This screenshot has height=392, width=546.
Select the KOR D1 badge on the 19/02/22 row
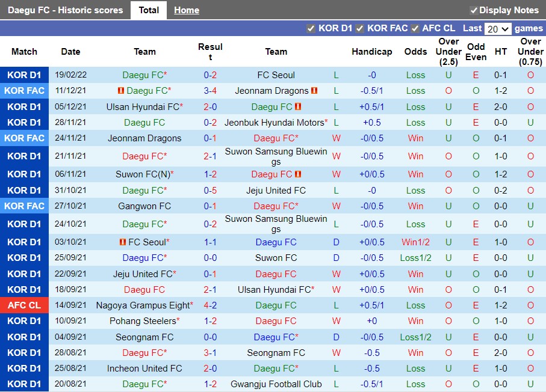tap(25, 75)
